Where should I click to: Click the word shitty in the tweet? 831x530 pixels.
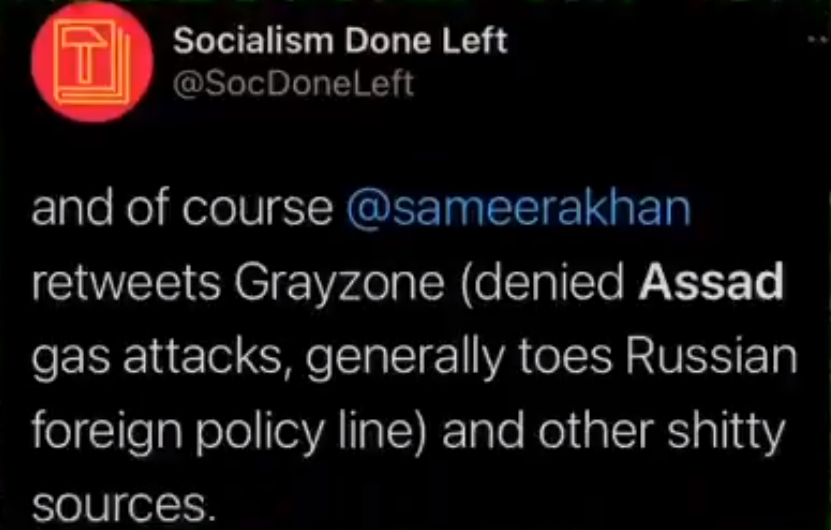pyautogui.click(x=726, y=432)
